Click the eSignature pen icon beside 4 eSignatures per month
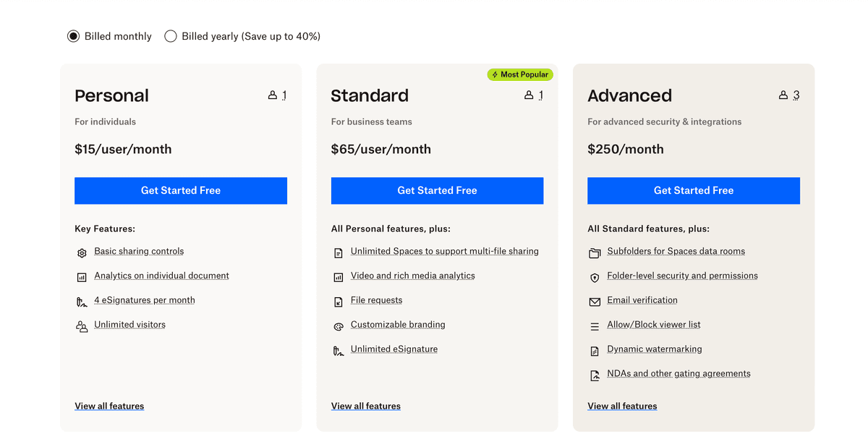This screenshot has width=868, height=444. [x=81, y=302]
